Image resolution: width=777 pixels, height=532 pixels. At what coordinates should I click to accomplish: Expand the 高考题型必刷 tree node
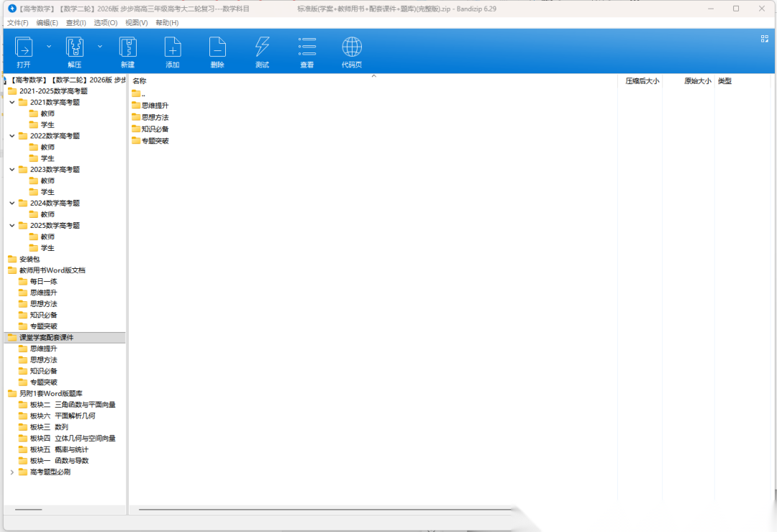tap(12, 472)
